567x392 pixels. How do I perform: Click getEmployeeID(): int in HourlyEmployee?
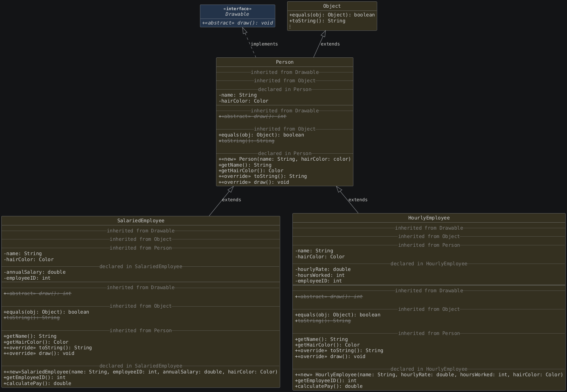pos(326,381)
